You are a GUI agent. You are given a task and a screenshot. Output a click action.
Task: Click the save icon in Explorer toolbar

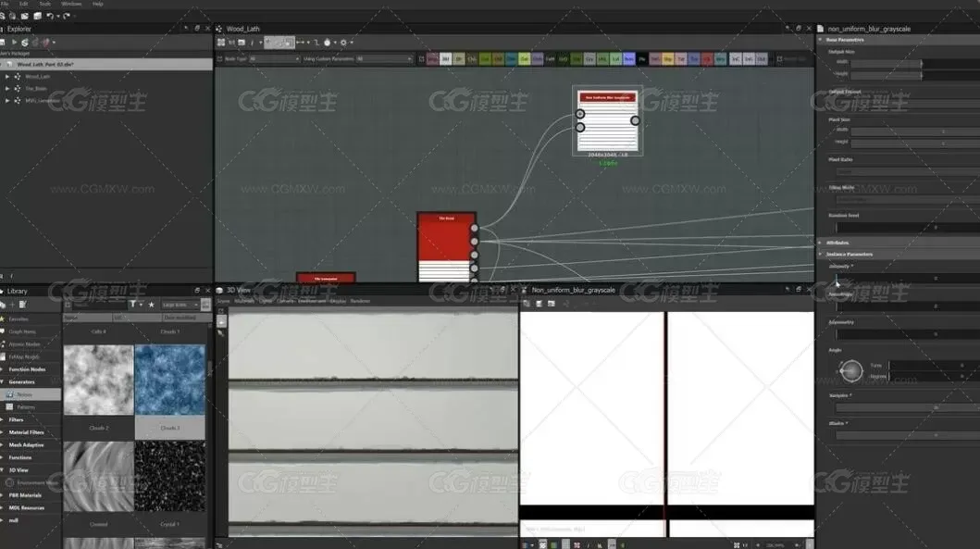point(3,43)
